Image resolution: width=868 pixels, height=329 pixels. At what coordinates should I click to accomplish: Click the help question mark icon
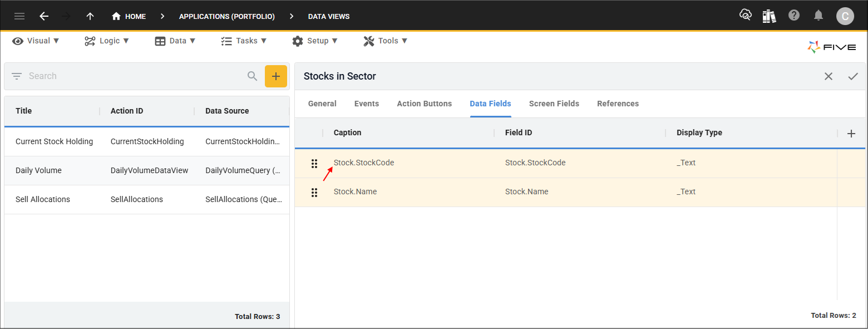pos(794,16)
